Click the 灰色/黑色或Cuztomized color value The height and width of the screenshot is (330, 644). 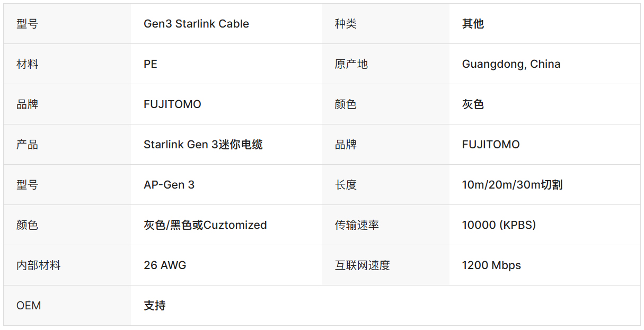(205, 225)
